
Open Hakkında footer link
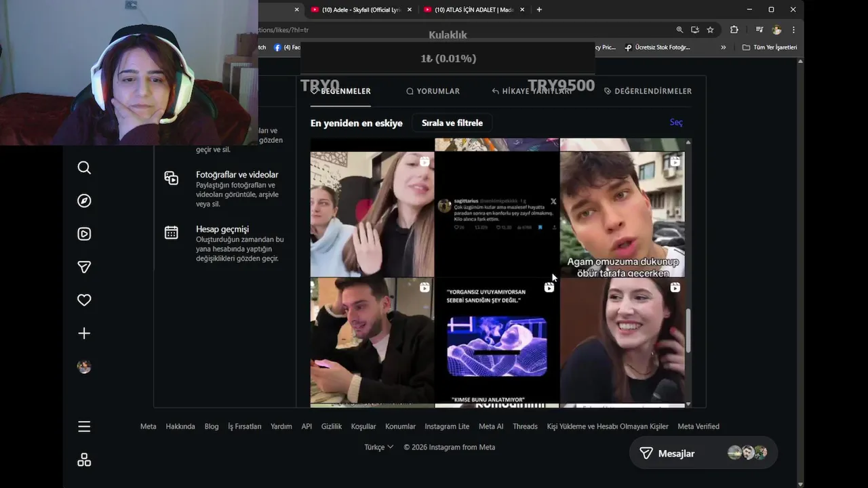[x=180, y=426]
